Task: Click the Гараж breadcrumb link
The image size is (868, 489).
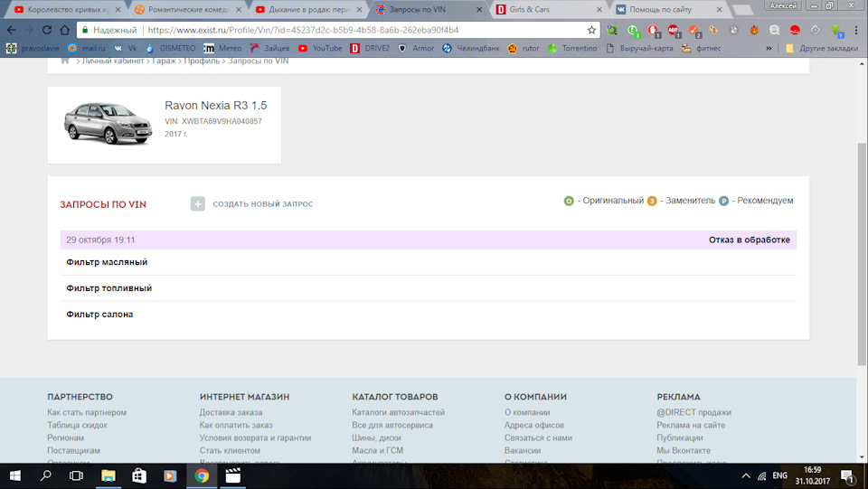Action: [x=164, y=61]
